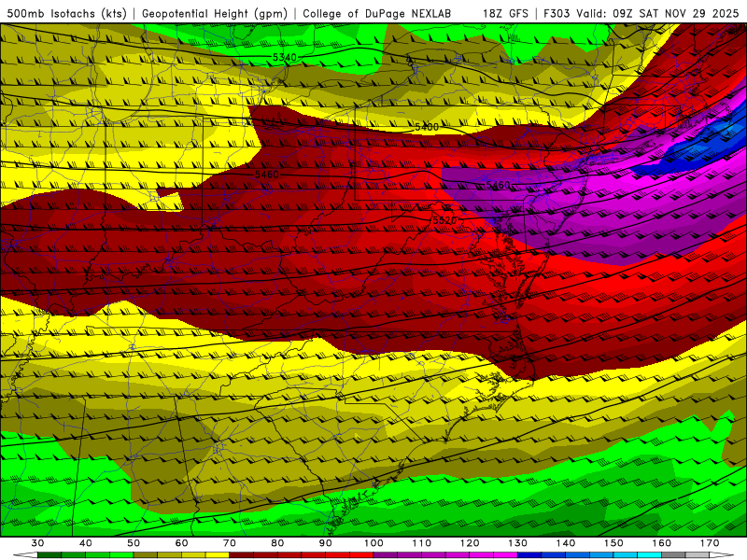Image resolution: width=747 pixels, height=560 pixels.
Task: Click the colorbar label 170
Action: [710, 543]
